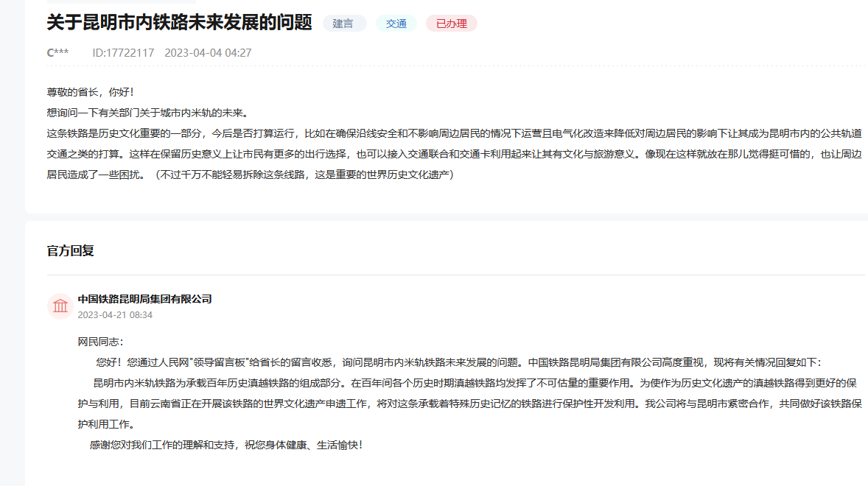Click the 建言 category tag
The image size is (868, 486).
point(343,24)
